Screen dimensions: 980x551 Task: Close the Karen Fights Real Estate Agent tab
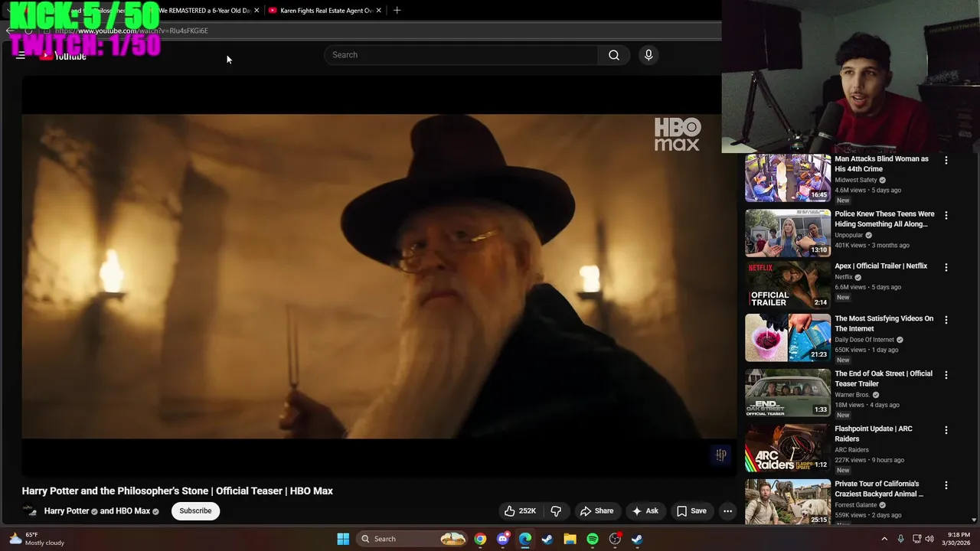[x=378, y=11]
